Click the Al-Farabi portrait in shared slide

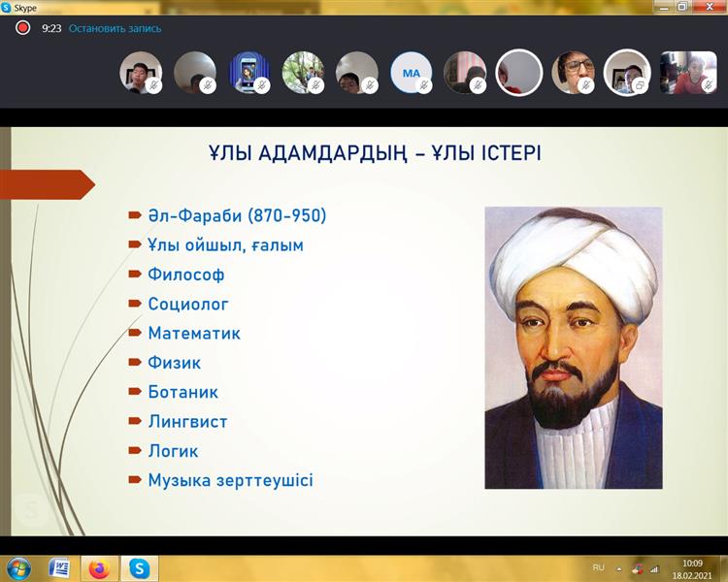coord(573,347)
